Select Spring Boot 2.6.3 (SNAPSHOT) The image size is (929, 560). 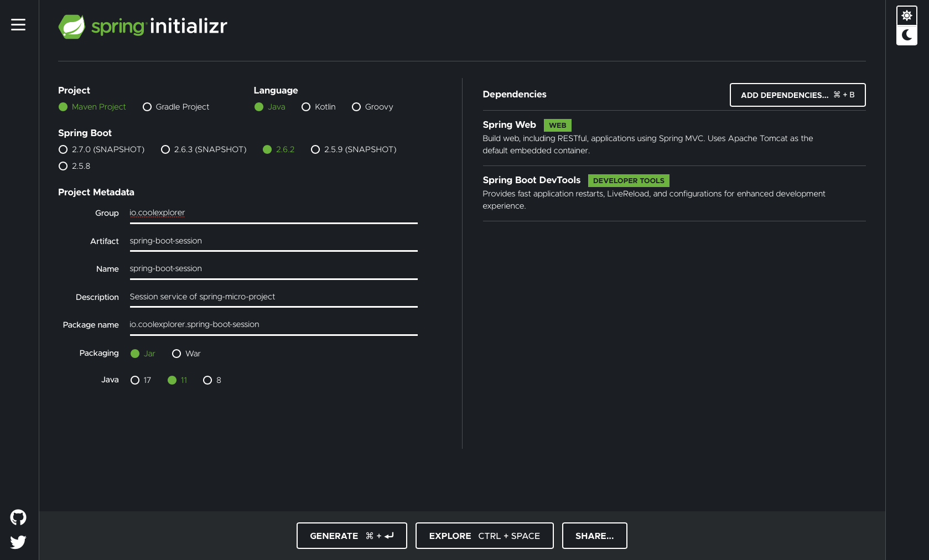coord(204,149)
